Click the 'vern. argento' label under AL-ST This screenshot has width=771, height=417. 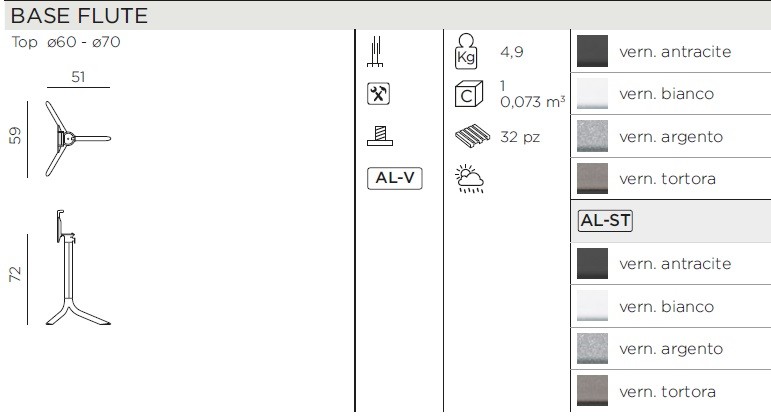(x=671, y=349)
